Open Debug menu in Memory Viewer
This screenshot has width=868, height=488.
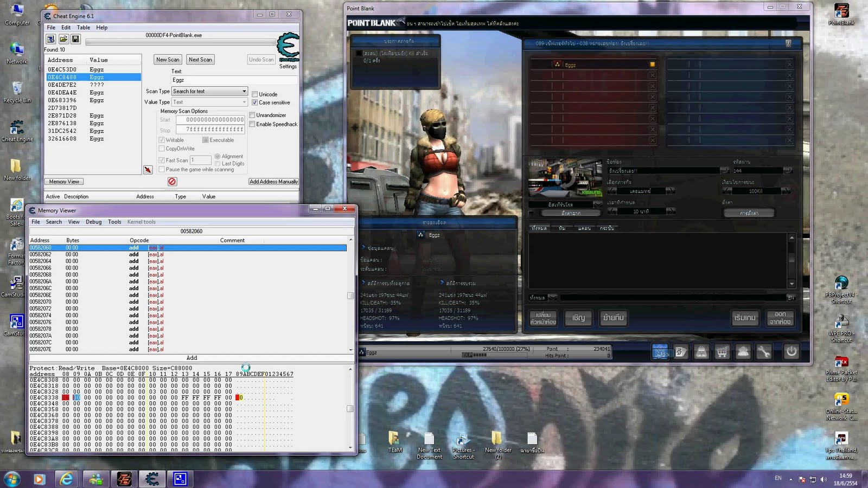pyautogui.click(x=93, y=222)
